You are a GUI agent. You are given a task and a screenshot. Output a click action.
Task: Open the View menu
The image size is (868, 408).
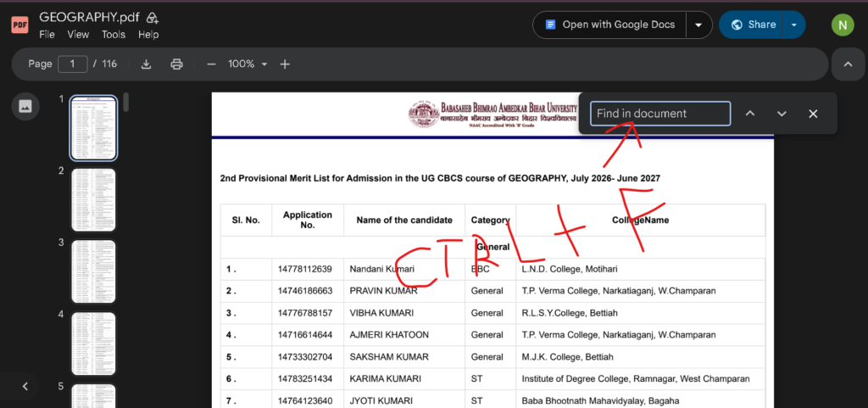click(x=78, y=34)
